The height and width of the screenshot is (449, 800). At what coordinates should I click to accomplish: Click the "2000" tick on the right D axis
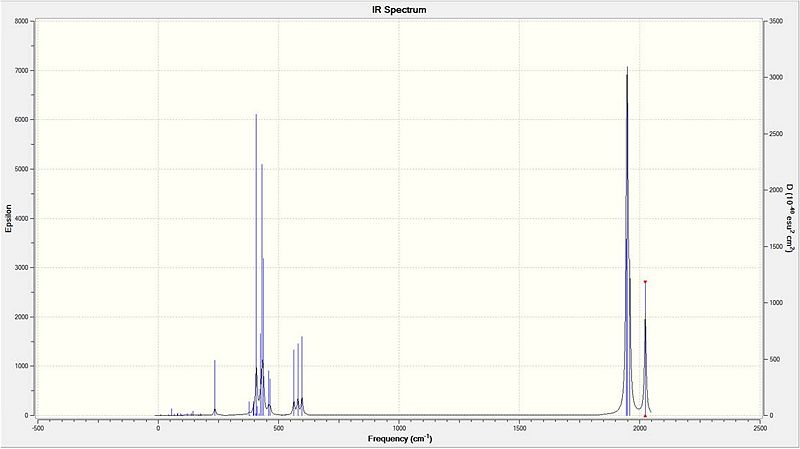(776, 190)
